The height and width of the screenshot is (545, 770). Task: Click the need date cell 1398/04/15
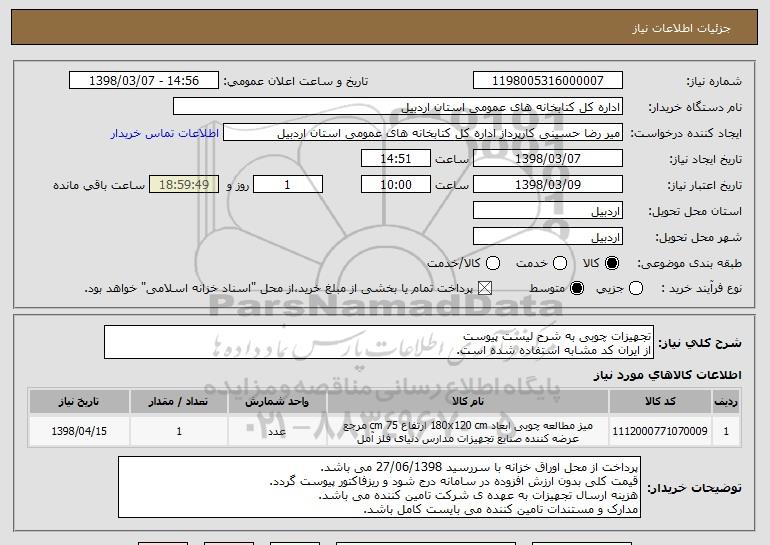(x=79, y=431)
